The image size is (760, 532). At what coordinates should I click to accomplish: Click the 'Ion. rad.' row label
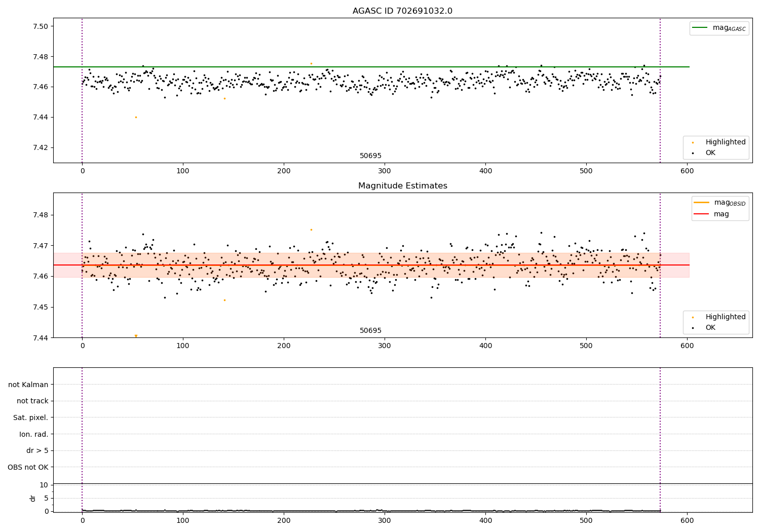tap(34, 434)
